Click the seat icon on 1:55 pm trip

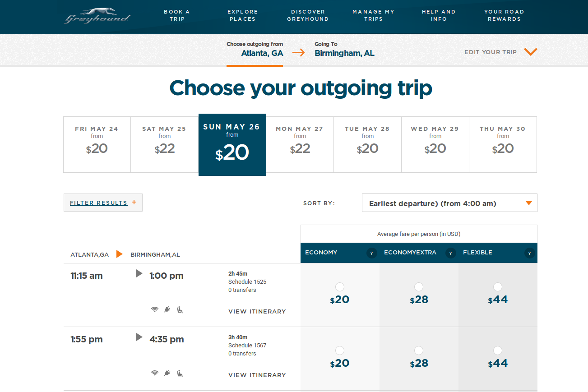tap(180, 374)
